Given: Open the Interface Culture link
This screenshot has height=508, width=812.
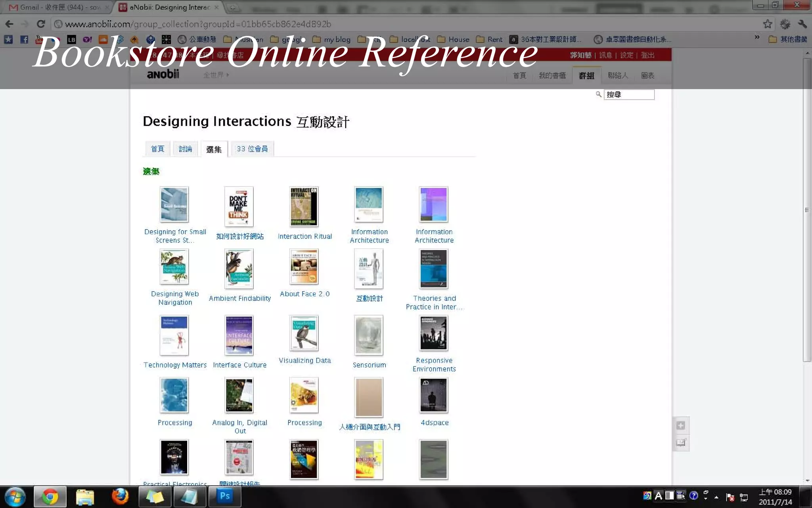Looking at the screenshot, I should [240, 365].
